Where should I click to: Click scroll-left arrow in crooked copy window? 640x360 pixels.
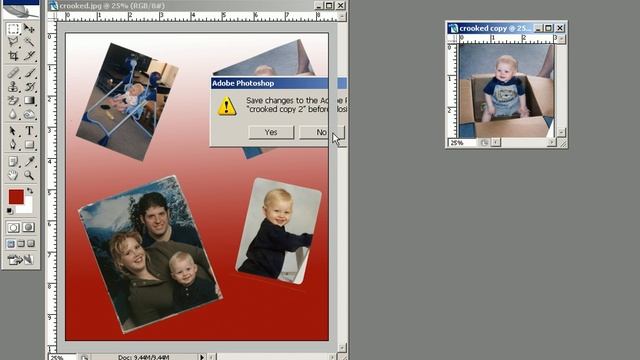click(496, 142)
